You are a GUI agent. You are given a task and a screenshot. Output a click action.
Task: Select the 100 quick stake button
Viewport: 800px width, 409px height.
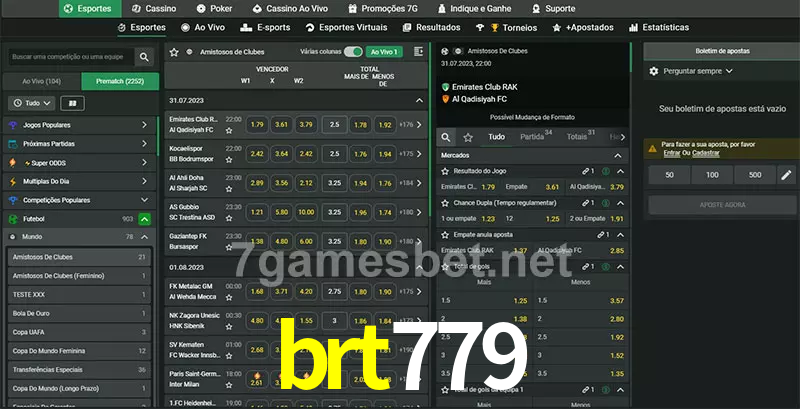(x=712, y=175)
